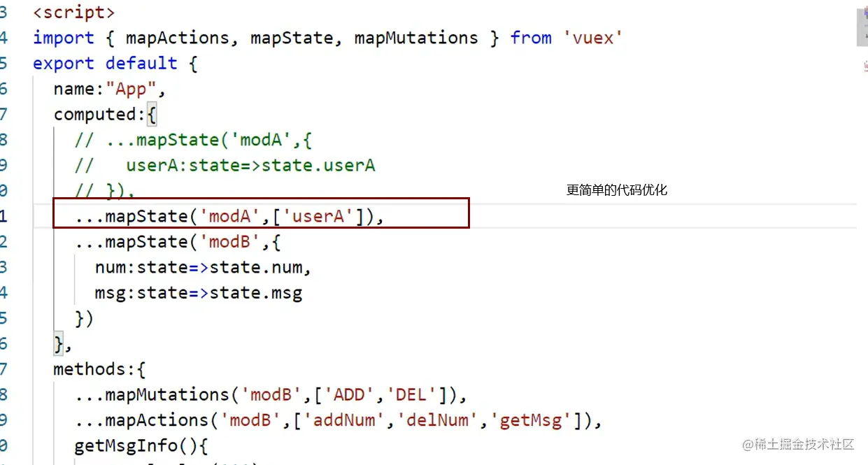The image size is (868, 465).
Task: Click 'modA' in the uncommented mapState call
Action: tap(229, 216)
